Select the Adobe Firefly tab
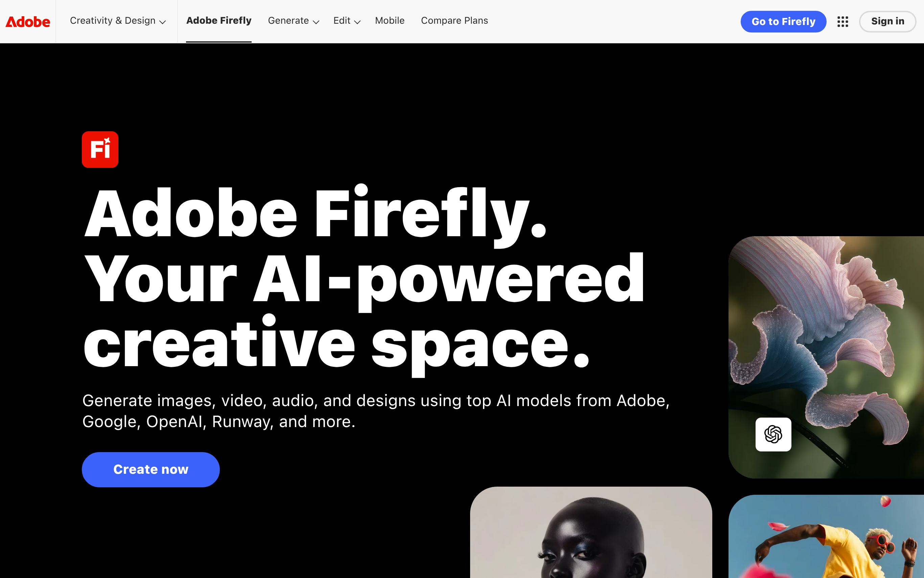The height and width of the screenshot is (578, 924). coord(219,21)
